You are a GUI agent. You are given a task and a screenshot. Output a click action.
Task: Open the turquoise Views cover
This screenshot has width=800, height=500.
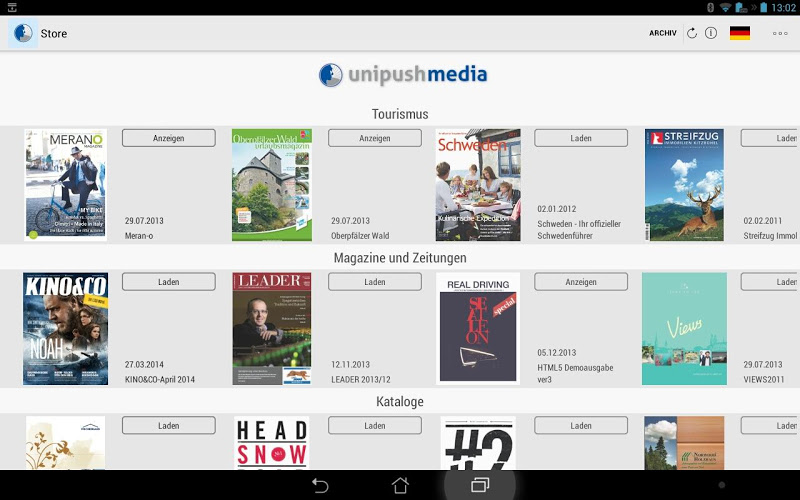tap(684, 329)
